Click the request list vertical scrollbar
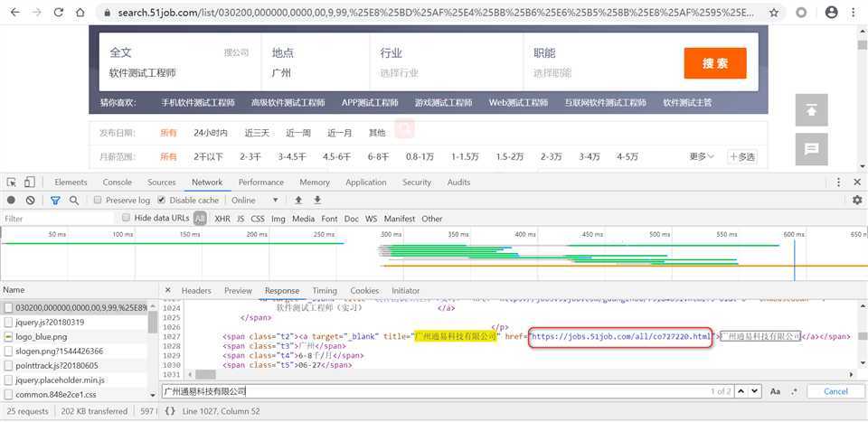Viewport: 868px width, 422px height. click(154, 322)
